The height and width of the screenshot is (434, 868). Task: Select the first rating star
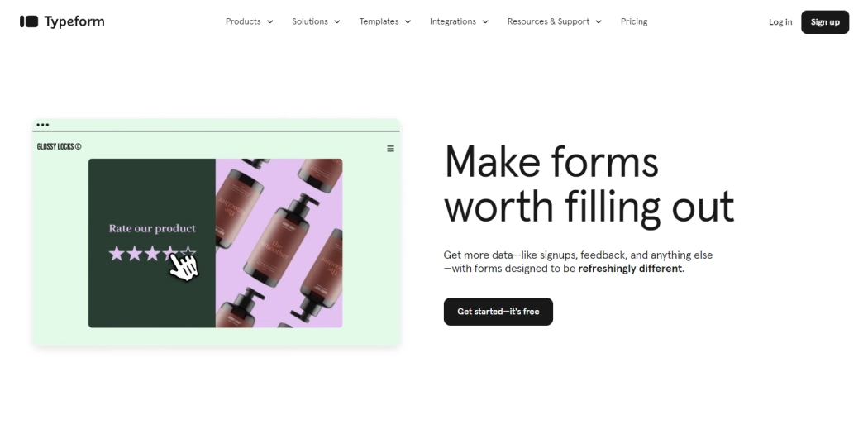(x=117, y=254)
